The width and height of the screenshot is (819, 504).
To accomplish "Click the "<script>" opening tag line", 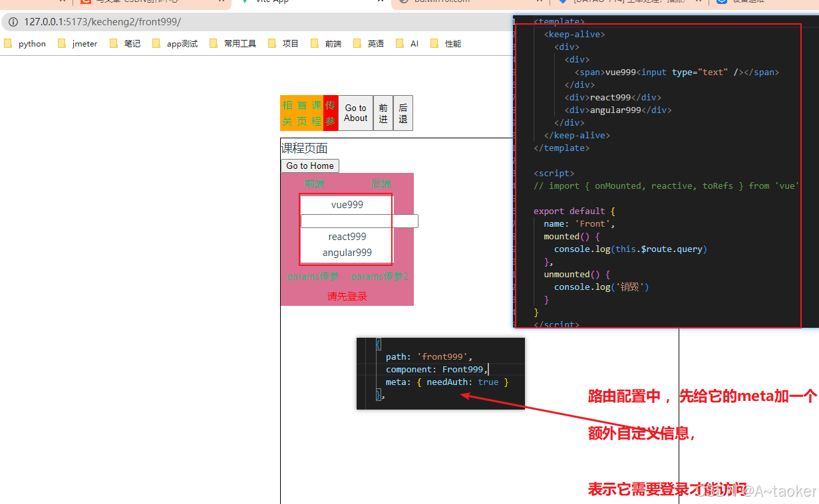I will (x=554, y=173).
